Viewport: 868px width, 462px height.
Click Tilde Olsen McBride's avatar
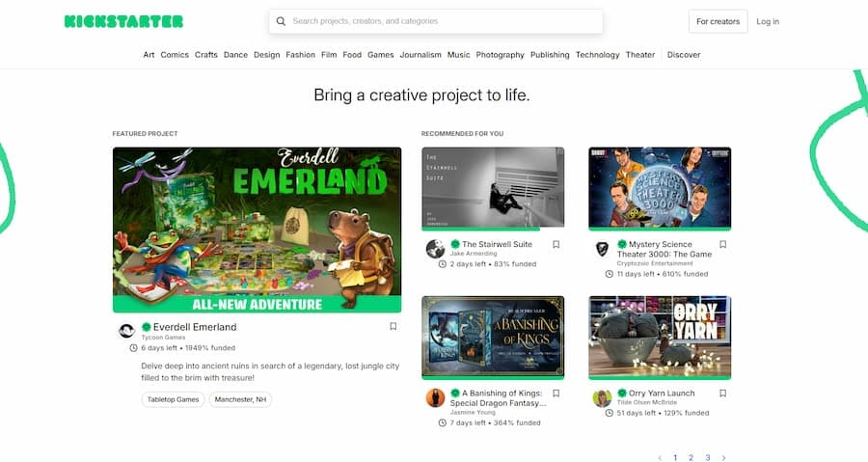click(602, 397)
